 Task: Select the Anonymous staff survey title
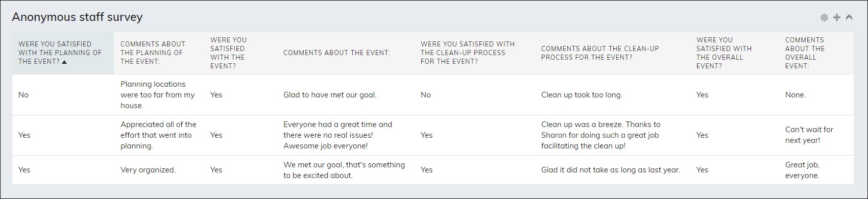tap(77, 17)
